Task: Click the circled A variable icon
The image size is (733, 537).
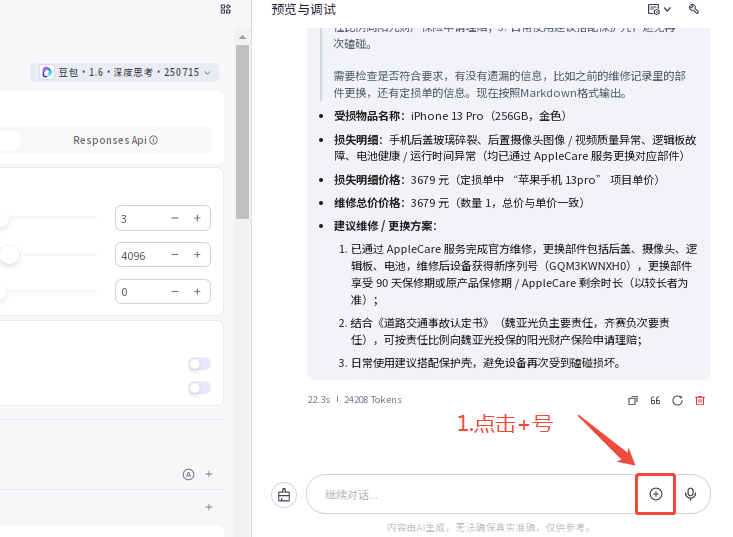Action: point(188,474)
